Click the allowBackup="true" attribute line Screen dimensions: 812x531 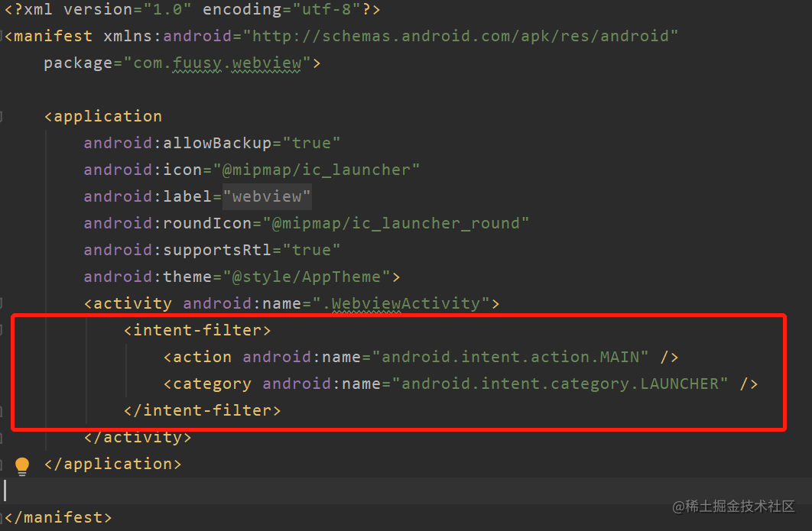click(212, 143)
